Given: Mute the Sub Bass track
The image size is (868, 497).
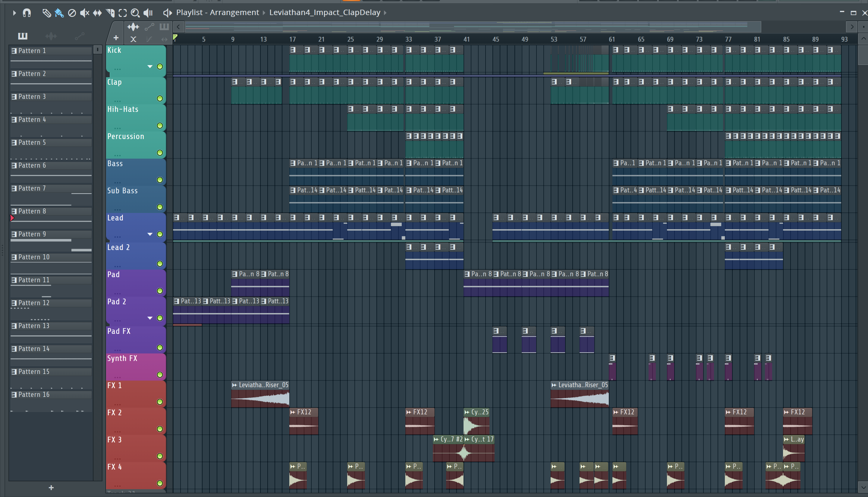Looking at the screenshot, I should click(160, 207).
